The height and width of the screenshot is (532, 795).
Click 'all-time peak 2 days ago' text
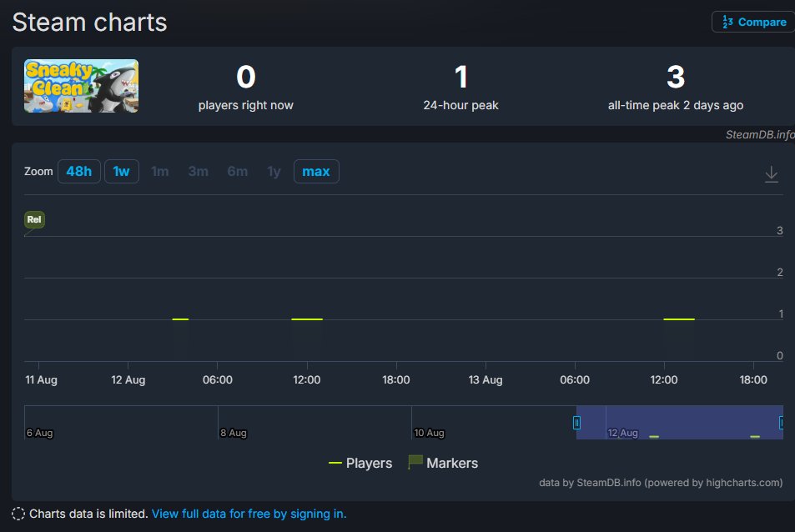(x=676, y=105)
